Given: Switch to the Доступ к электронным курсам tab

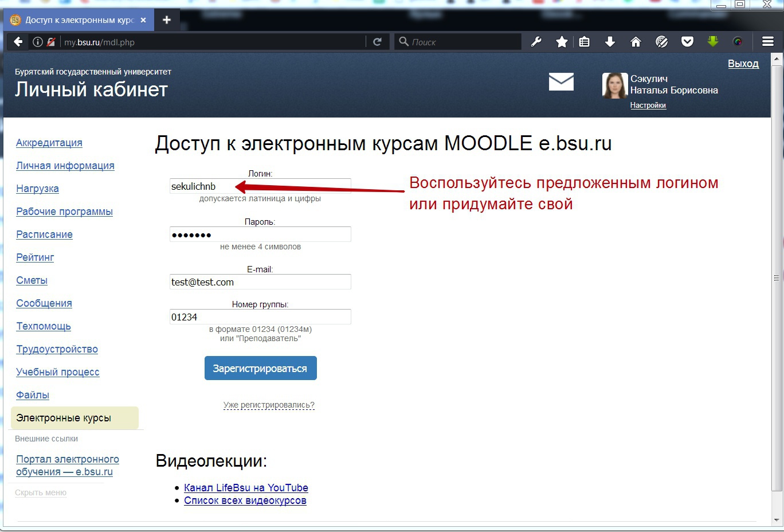Looking at the screenshot, I should point(75,19).
